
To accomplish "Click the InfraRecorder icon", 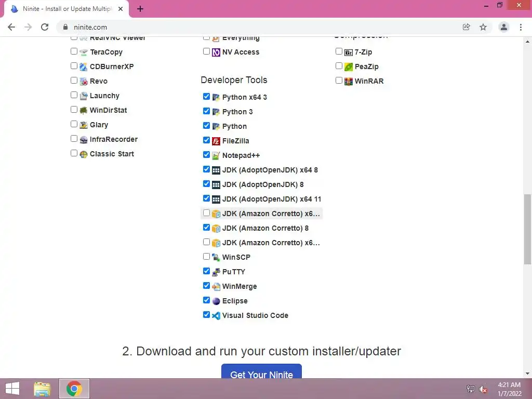I will [x=84, y=140].
